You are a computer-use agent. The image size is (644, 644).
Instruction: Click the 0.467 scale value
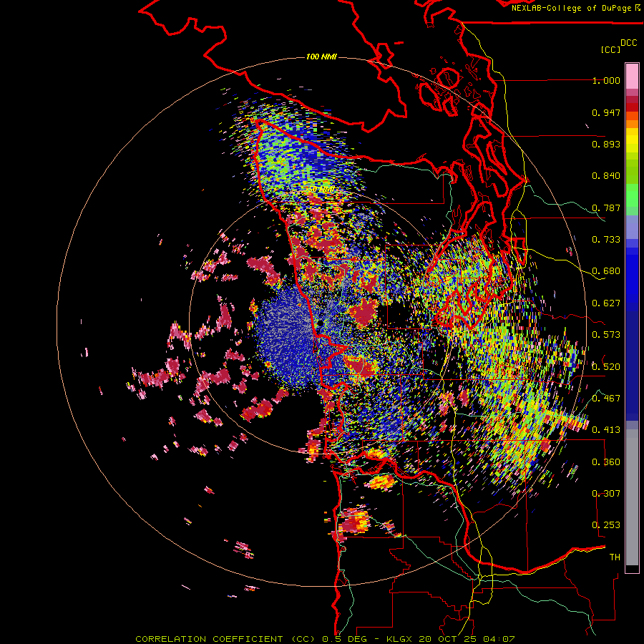606,399
